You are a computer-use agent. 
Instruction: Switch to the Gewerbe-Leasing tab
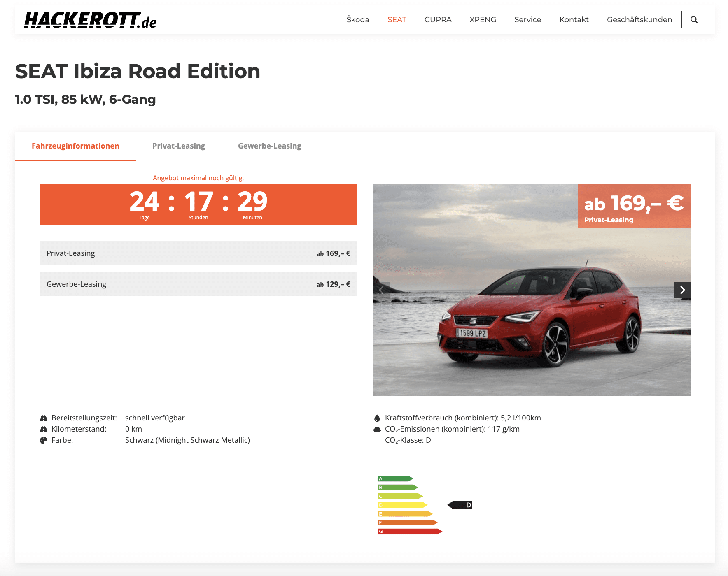269,146
